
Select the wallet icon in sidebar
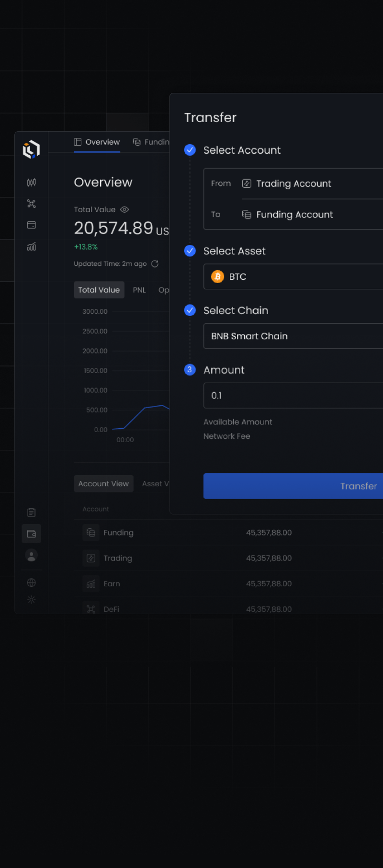click(31, 534)
